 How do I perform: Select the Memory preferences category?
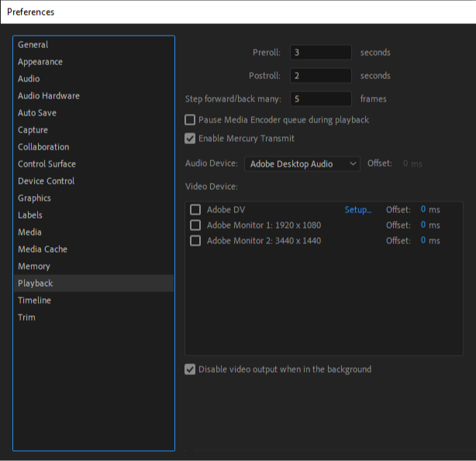point(34,267)
